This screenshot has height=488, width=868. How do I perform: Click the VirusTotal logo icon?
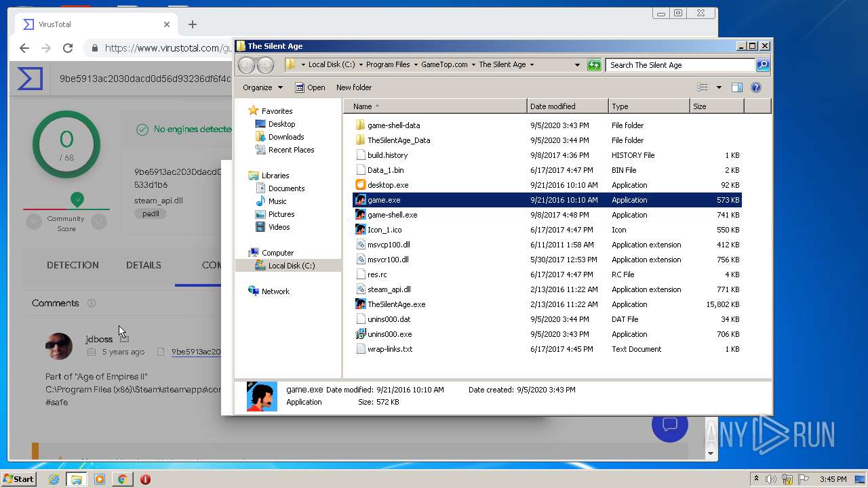click(30, 79)
